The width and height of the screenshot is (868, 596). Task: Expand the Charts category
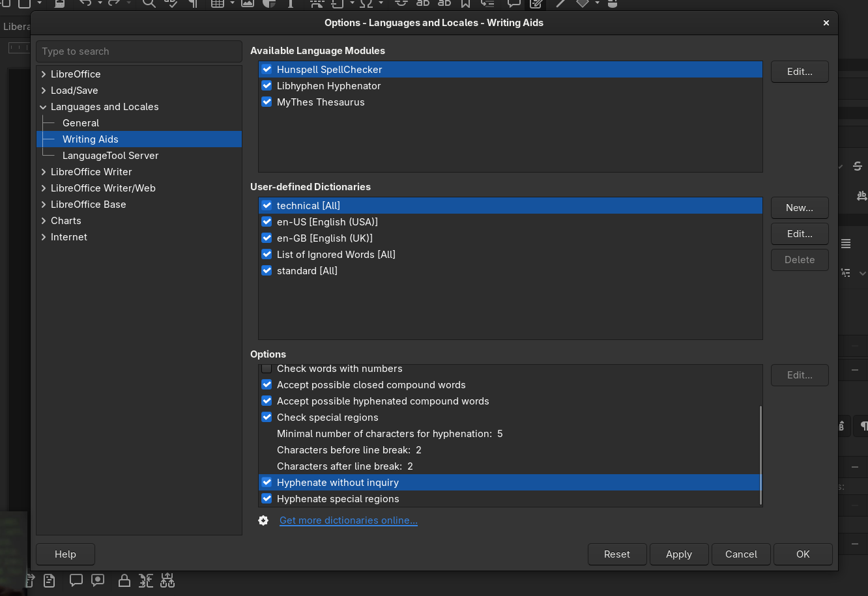[43, 221]
